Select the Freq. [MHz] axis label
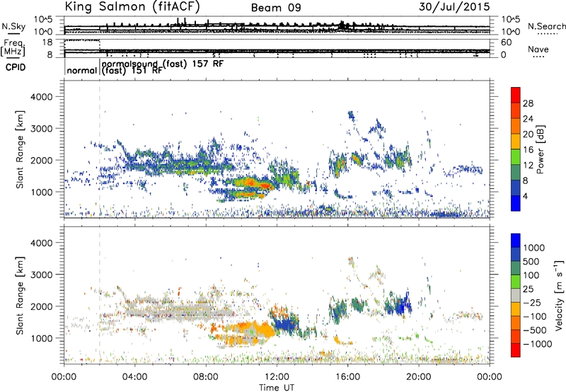Viewport: 566px width, 392px height. (13, 48)
